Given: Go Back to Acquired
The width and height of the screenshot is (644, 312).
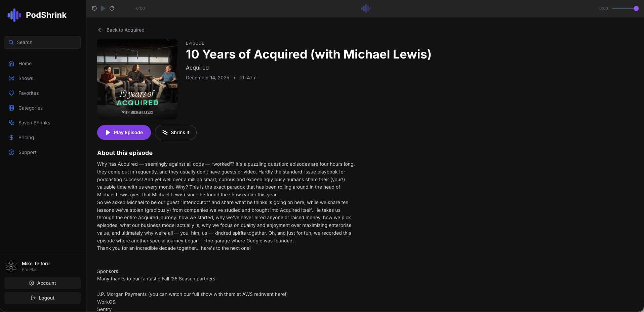Looking at the screenshot, I should [x=121, y=30].
